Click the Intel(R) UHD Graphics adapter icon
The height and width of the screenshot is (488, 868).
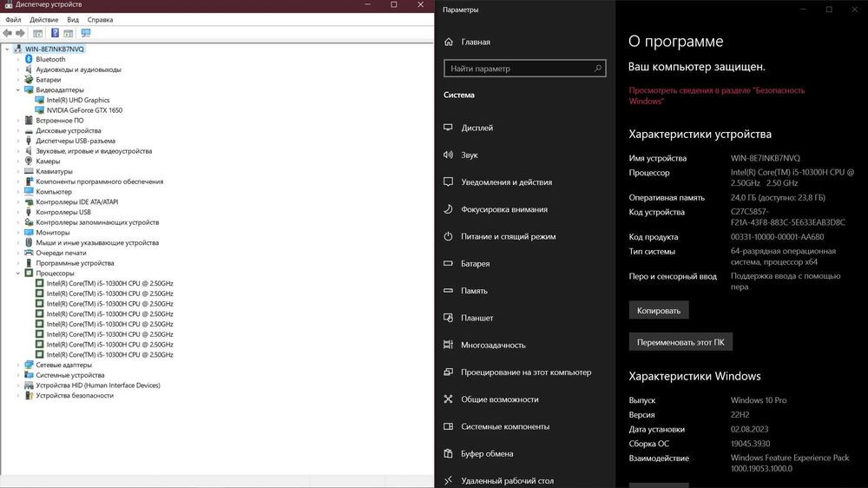39,100
